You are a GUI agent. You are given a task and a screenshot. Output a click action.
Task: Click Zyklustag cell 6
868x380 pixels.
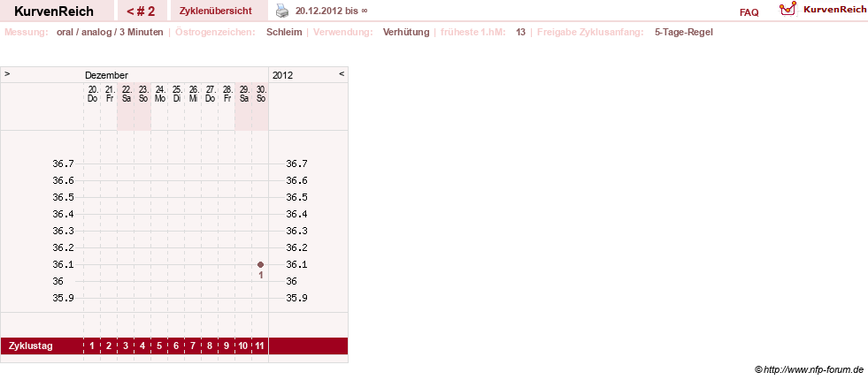pyautogui.click(x=177, y=346)
